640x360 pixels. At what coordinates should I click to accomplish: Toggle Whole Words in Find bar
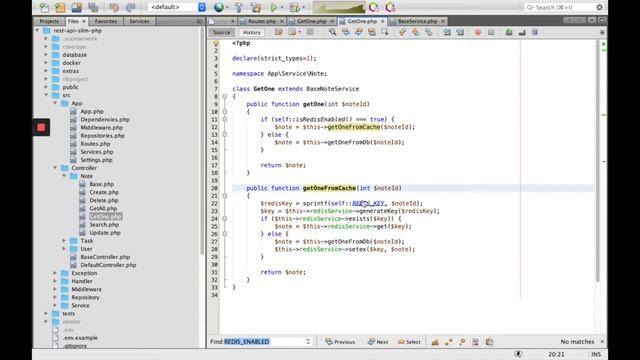449,342
